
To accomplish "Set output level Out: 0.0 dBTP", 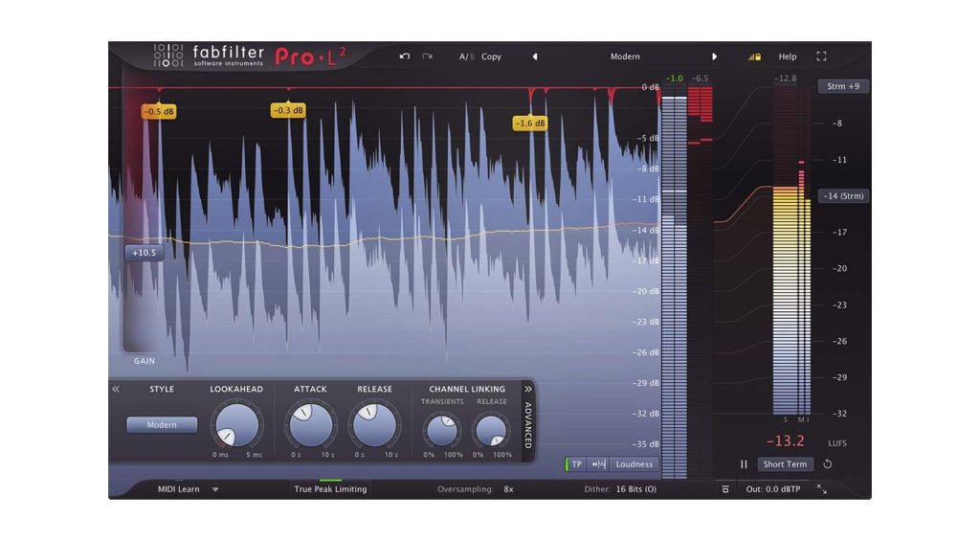I will [773, 489].
